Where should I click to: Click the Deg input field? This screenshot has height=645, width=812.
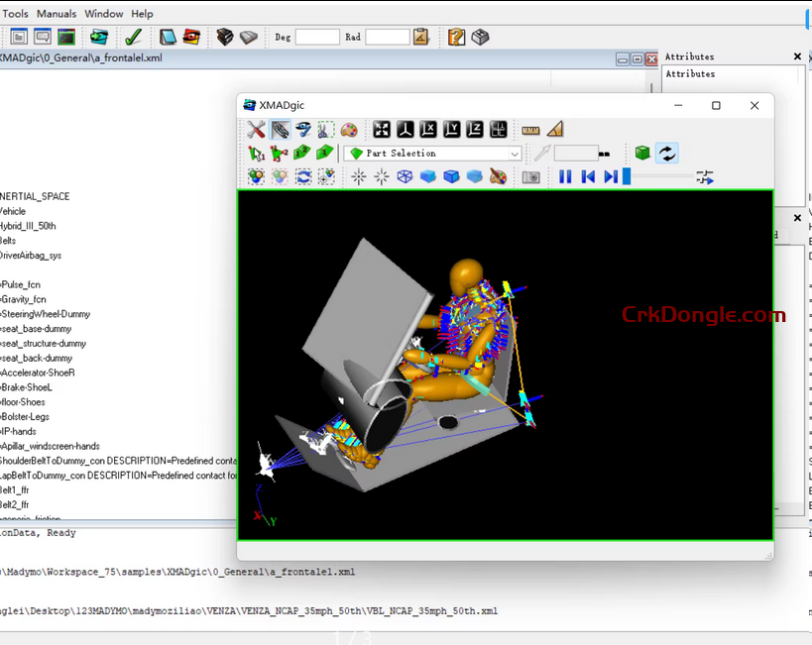tap(317, 37)
